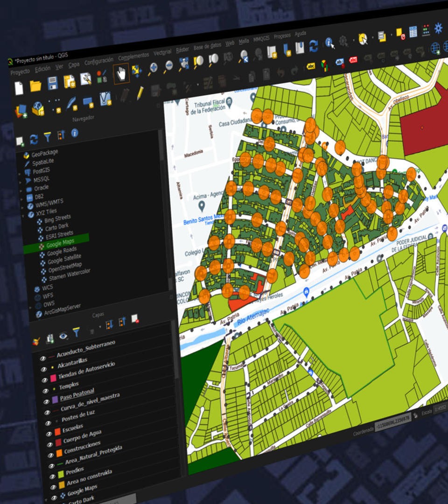Image resolution: width=448 pixels, height=504 pixels.
Task: Select the Pan Map hand tool
Action: pyautogui.click(x=121, y=74)
